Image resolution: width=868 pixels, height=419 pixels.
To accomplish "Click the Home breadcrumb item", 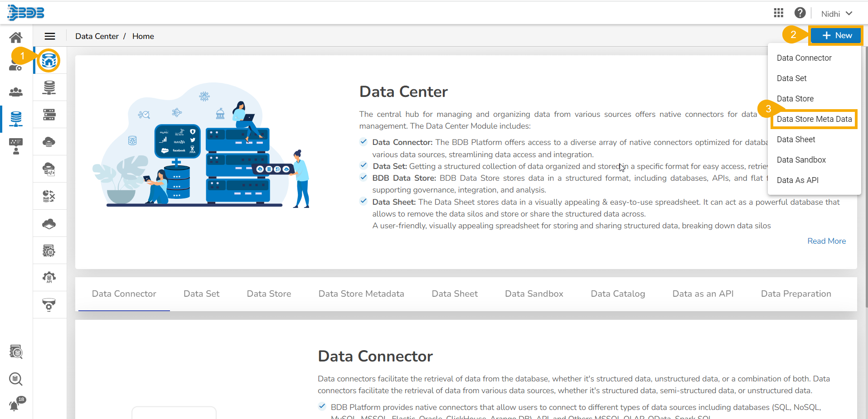I will (x=143, y=36).
